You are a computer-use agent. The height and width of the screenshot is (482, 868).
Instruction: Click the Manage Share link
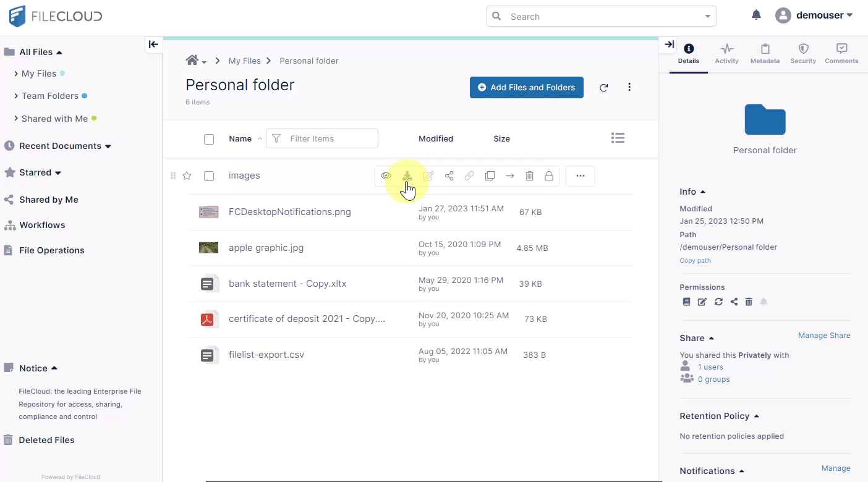[x=824, y=336]
